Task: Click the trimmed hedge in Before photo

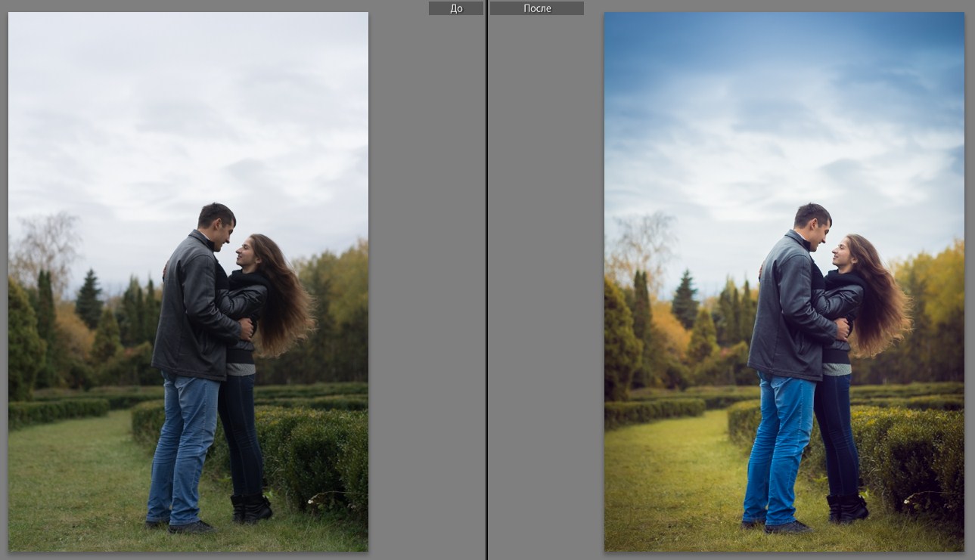Action: tap(318, 453)
